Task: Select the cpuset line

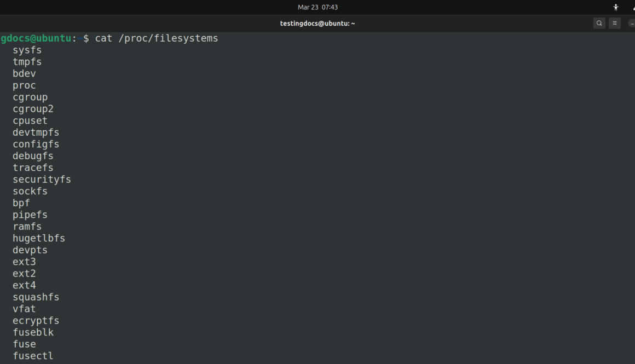Action: [30, 120]
